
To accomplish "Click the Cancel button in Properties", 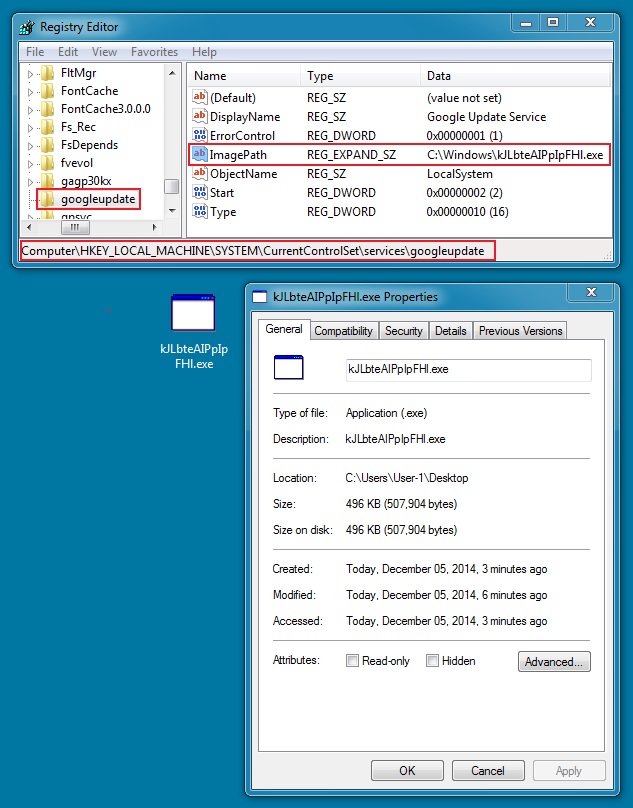I will click(488, 770).
